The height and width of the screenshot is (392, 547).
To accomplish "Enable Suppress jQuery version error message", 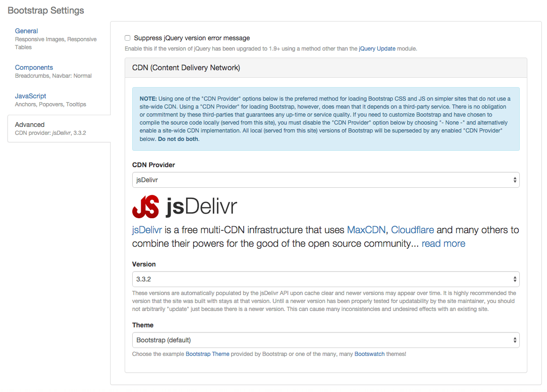I will pyautogui.click(x=127, y=38).
